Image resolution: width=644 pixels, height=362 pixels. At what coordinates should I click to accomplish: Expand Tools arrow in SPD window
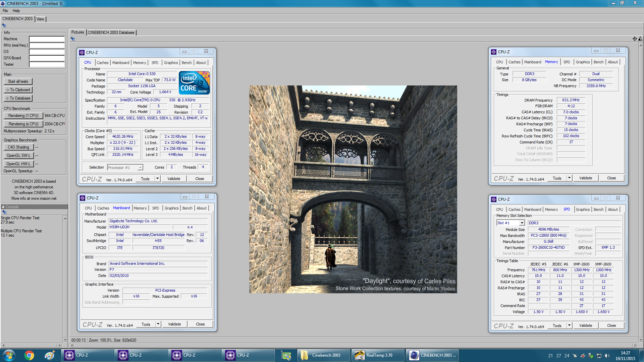tap(569, 325)
